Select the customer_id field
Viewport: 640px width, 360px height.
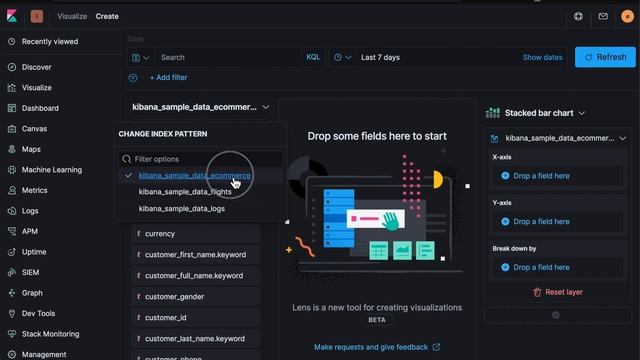[x=196, y=318]
